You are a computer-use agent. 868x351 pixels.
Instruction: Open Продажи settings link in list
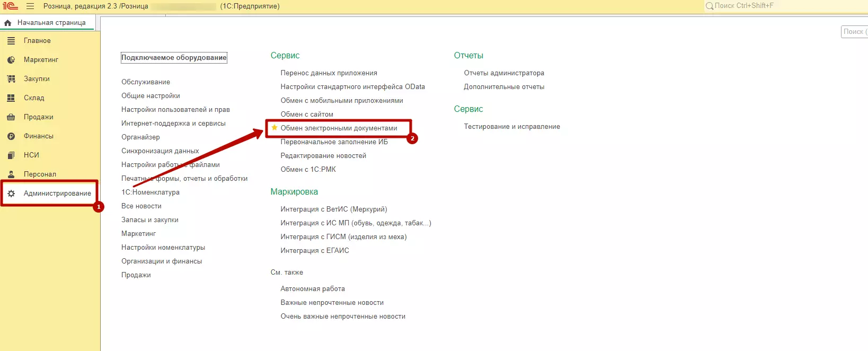pos(136,275)
